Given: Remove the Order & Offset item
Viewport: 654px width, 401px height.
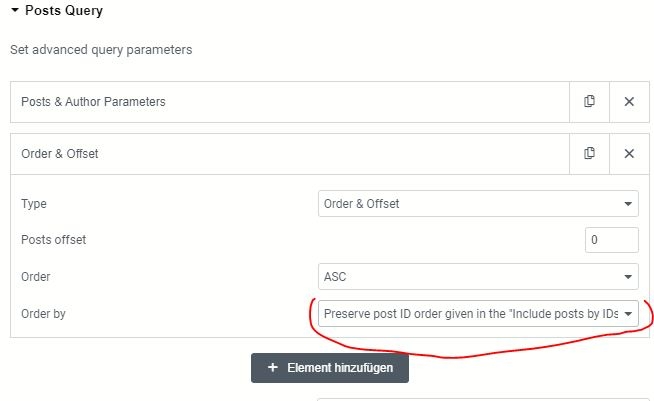Looking at the screenshot, I should click(629, 154).
